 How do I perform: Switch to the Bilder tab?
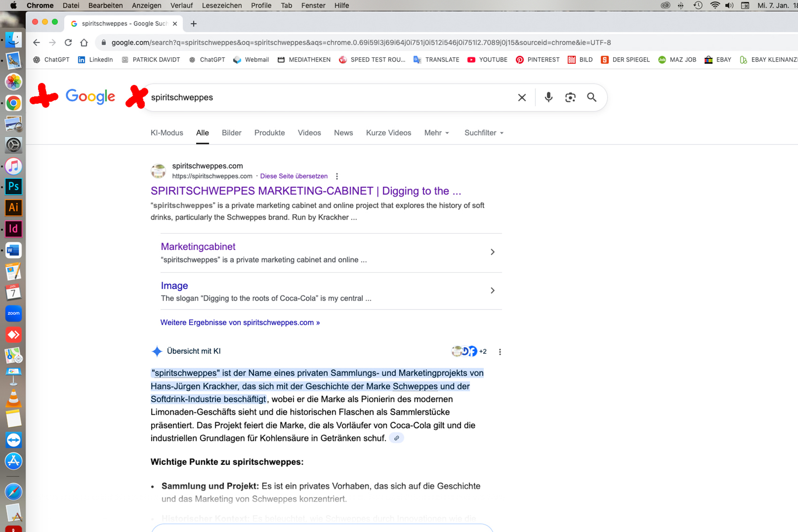click(231, 133)
